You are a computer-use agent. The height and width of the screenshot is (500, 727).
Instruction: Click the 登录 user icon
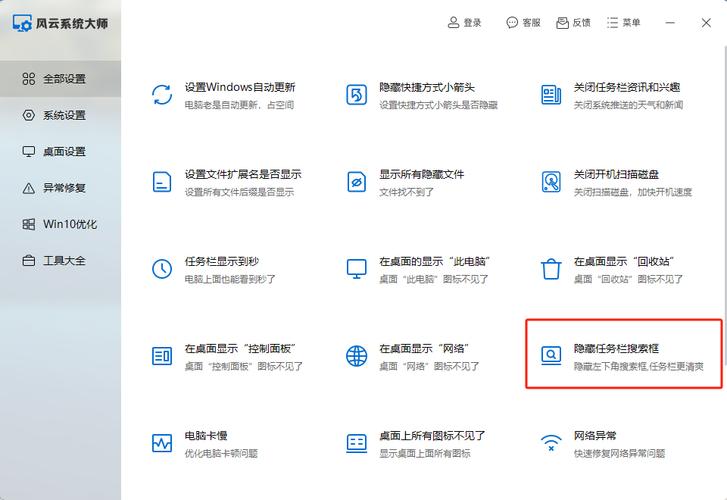point(453,22)
